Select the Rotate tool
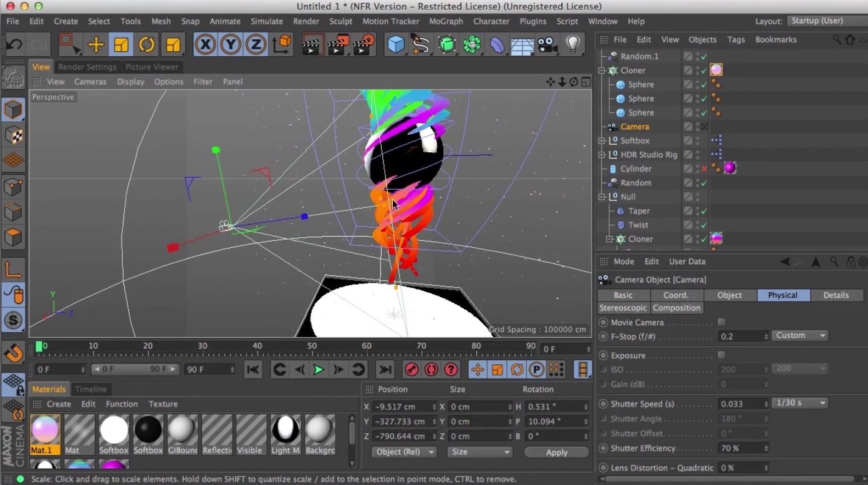This screenshot has width=868, height=485. point(147,45)
